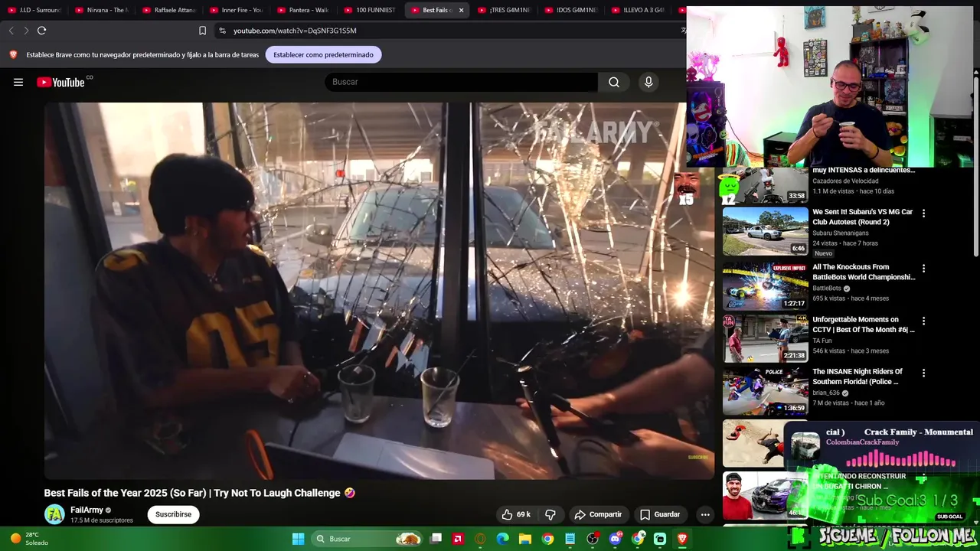Open options for We Sent It Subaru video
The width and height of the screenshot is (980, 551).
[x=923, y=214]
